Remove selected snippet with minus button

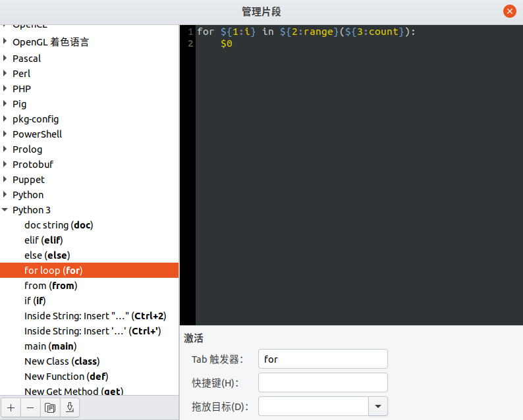(x=30, y=407)
